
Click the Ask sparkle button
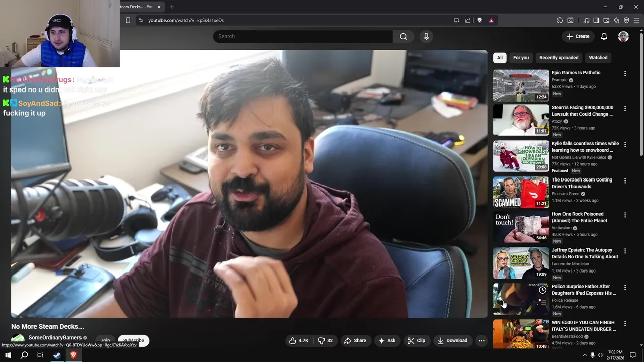(387, 340)
